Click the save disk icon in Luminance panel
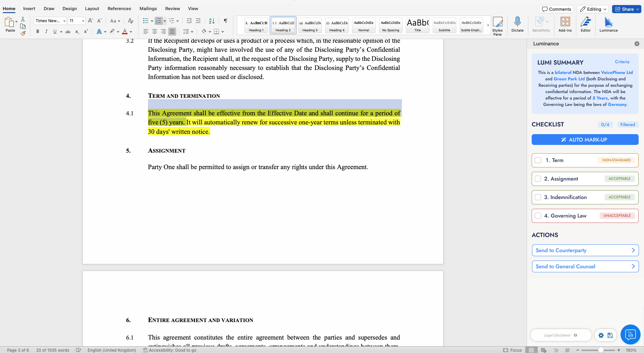Viewport: 644px width, 353px height. 610,335
